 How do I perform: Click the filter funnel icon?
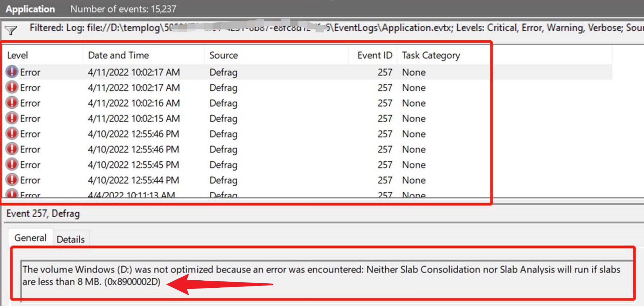11,30
